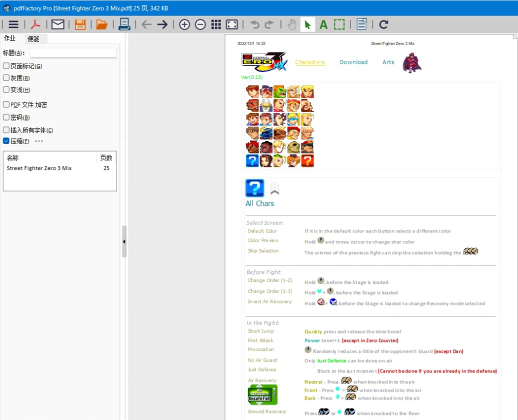Viewport: 518px width, 420px height.
Task: Go to previous page with left arrow
Action: click(146, 24)
